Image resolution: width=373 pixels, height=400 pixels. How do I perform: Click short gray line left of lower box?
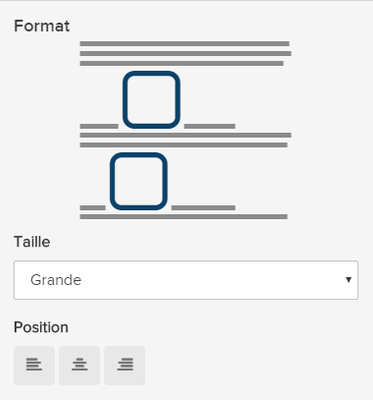point(93,208)
